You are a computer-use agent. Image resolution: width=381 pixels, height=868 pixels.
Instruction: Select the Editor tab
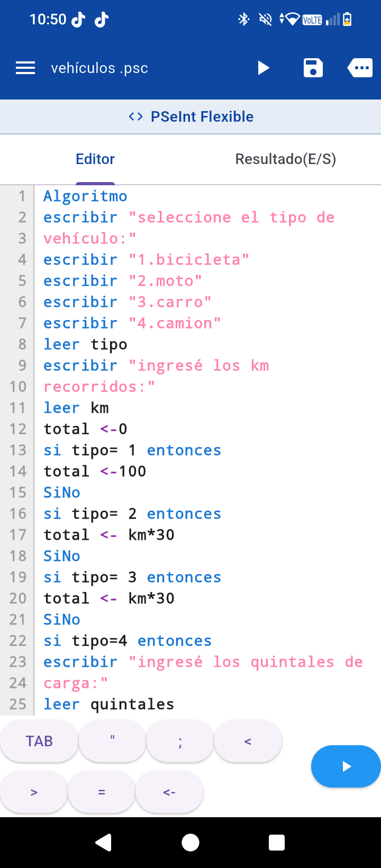pos(95,159)
